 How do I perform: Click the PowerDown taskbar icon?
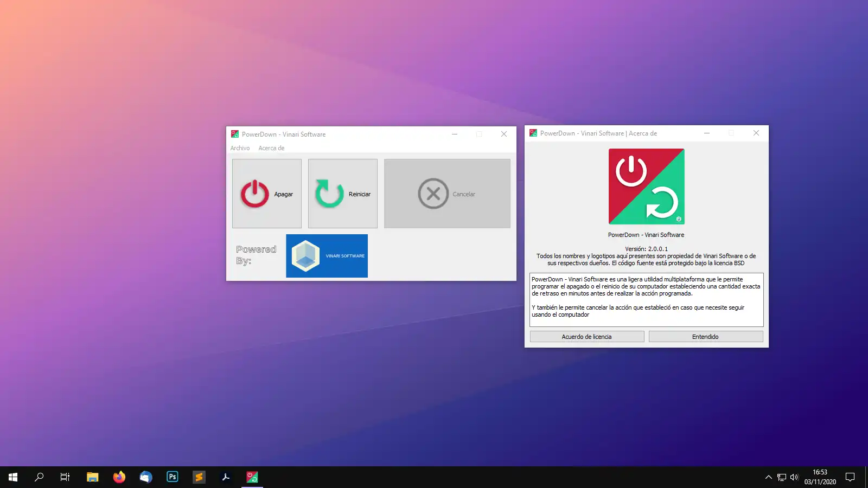(x=252, y=477)
